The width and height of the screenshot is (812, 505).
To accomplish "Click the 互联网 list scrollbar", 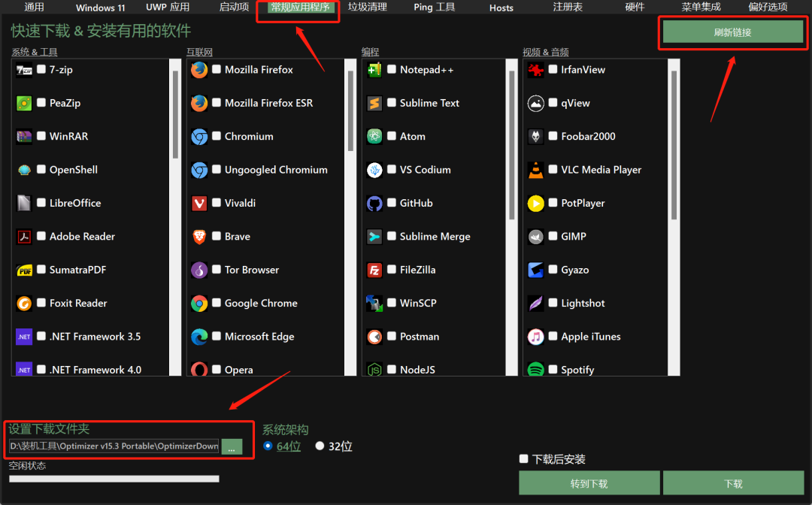I will tap(350, 217).
